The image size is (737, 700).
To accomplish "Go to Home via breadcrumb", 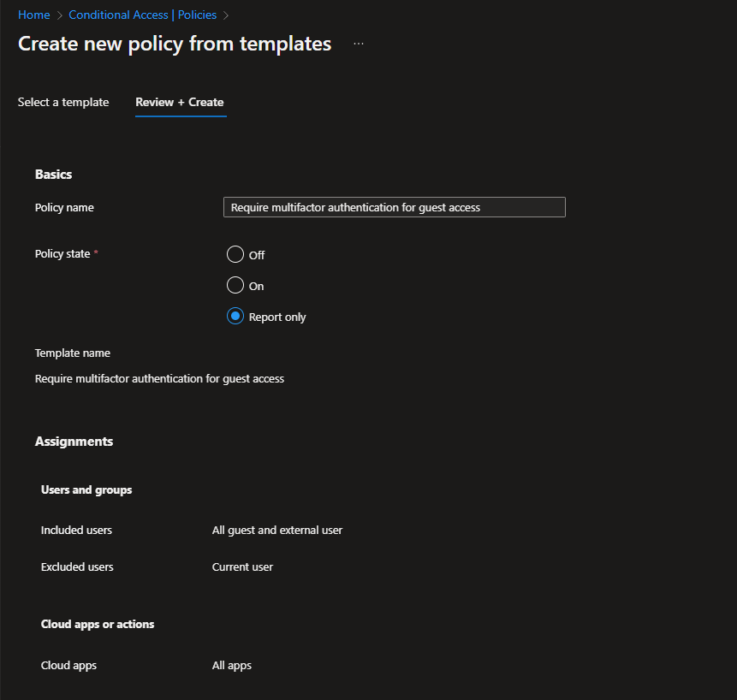I will (x=33, y=15).
